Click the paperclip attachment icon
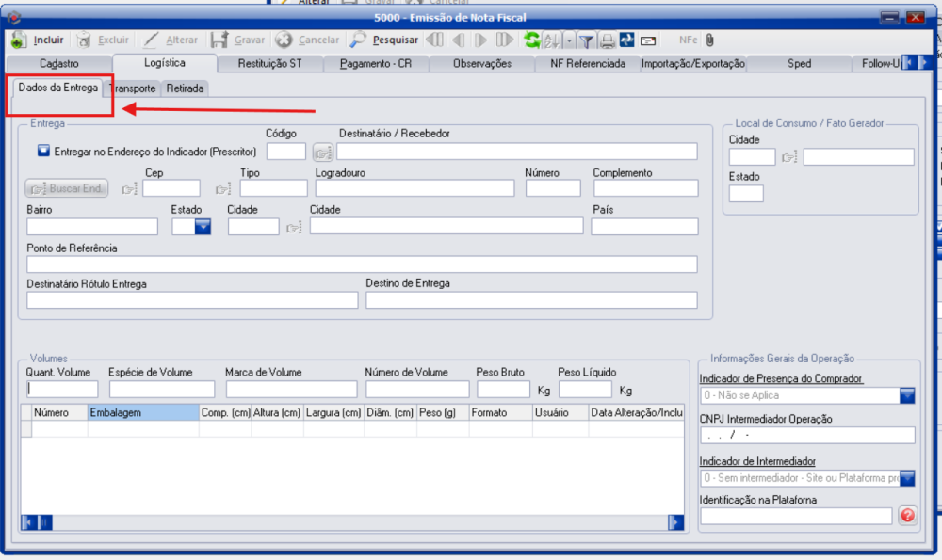This screenshot has width=942, height=560. pos(710,40)
